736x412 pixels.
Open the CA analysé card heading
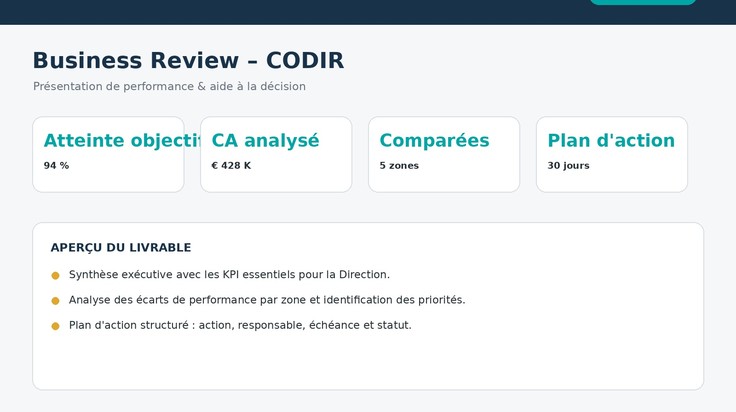[265, 140]
